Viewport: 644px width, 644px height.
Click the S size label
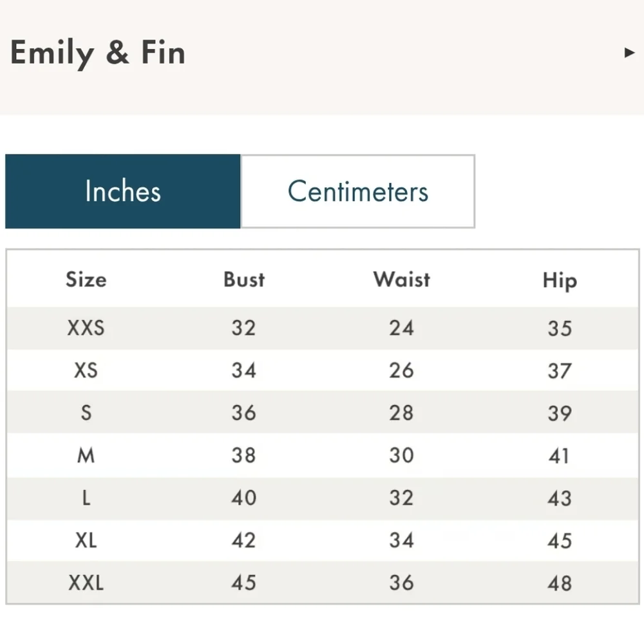click(x=86, y=413)
